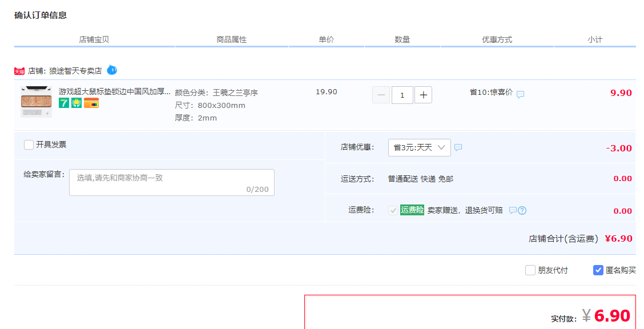The image size is (644, 329).
Task: Click the 商品属性 column header
Action: point(232,40)
